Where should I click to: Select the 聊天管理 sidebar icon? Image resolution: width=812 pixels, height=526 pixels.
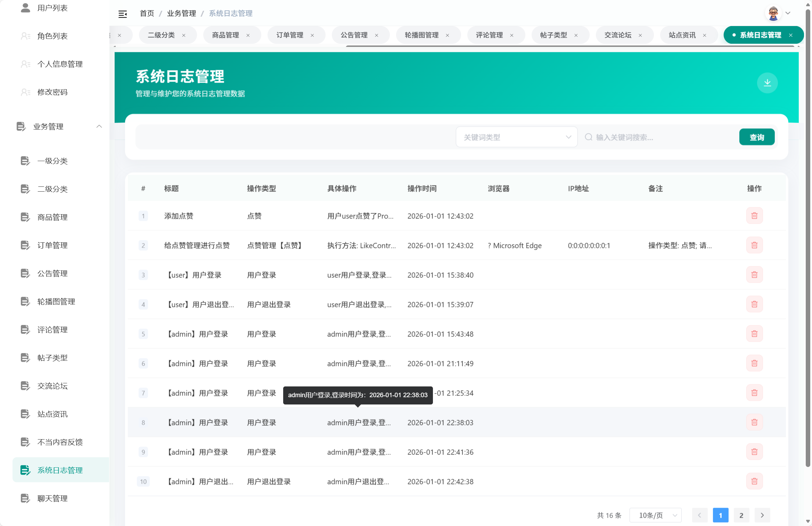25,498
